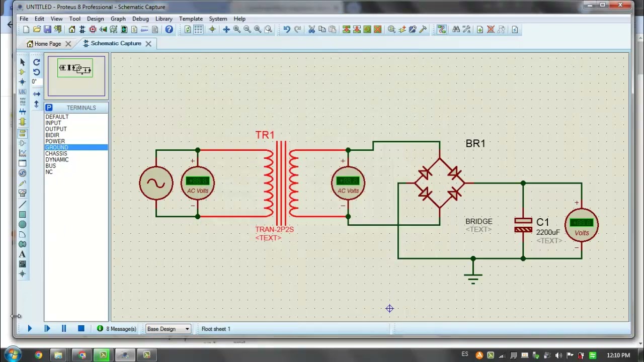Click the New Project icon
The image size is (644, 362).
26,30
